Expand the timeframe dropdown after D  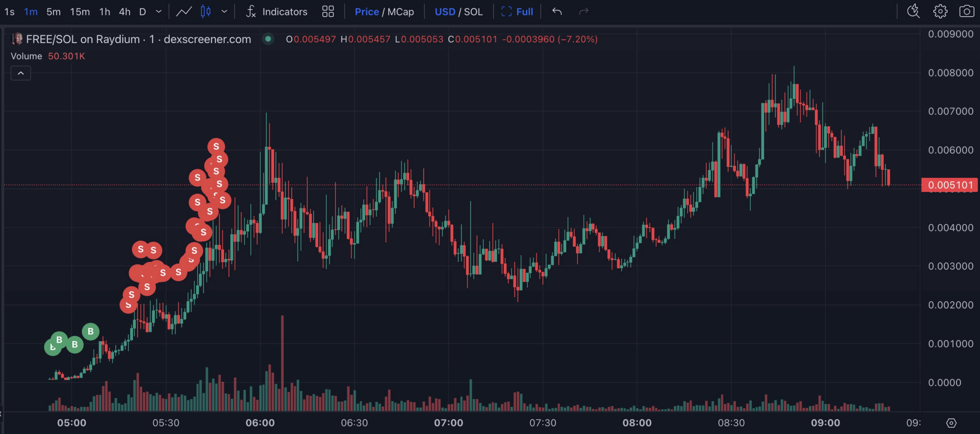(x=159, y=11)
